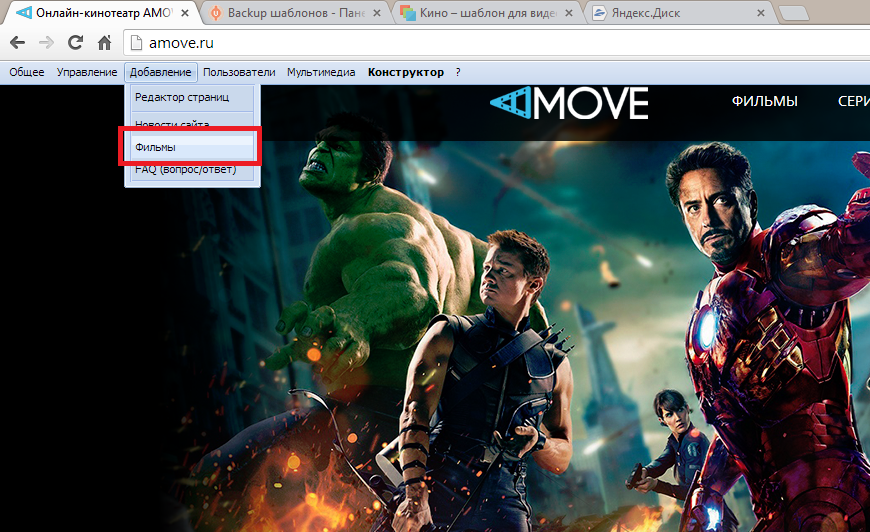Open the ? help menu
Image resolution: width=870 pixels, height=532 pixels.
point(458,72)
